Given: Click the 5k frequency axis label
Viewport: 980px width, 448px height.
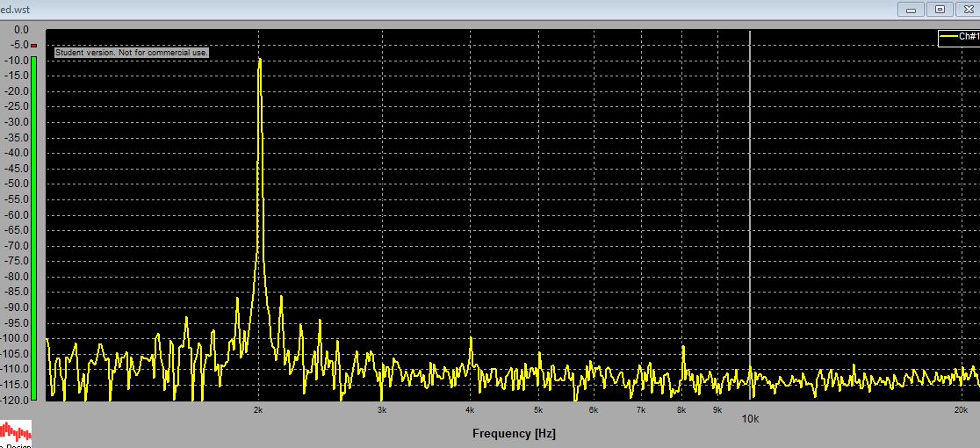Looking at the screenshot, I should [x=538, y=410].
